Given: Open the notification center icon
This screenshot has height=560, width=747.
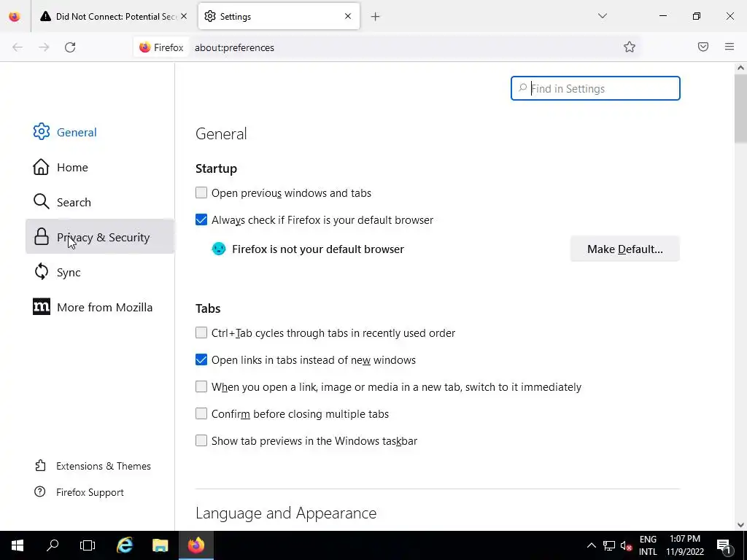Looking at the screenshot, I should 724,545.
